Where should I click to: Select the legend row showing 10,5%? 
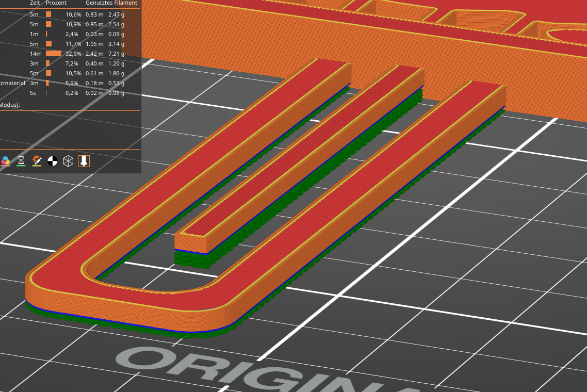pos(70,73)
